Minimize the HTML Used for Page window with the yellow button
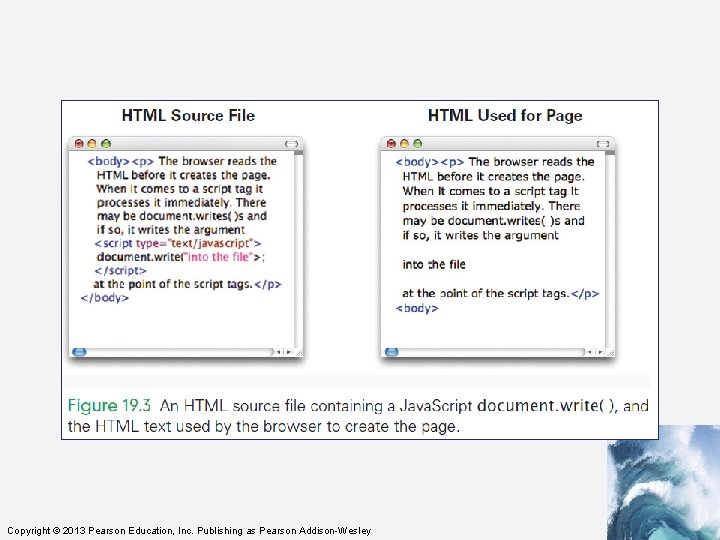The image size is (720, 540). [404, 144]
